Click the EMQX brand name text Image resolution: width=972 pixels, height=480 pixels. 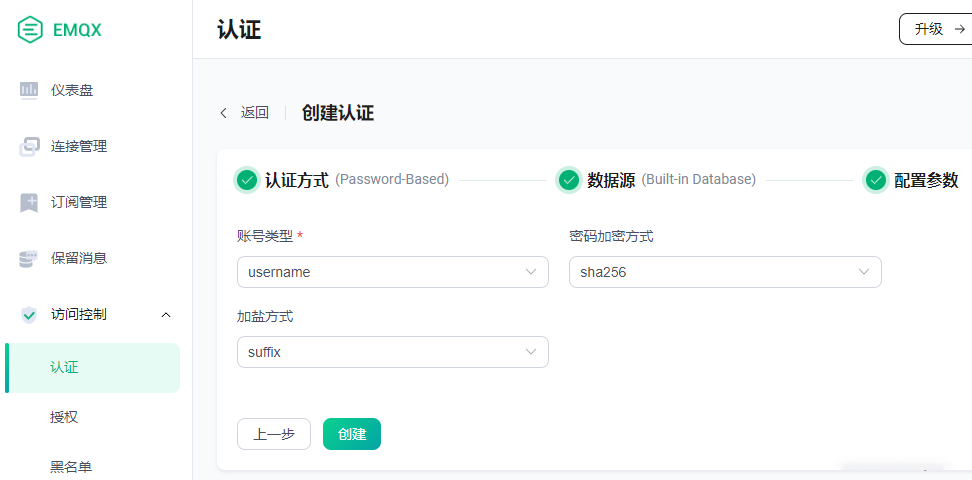[x=77, y=29]
